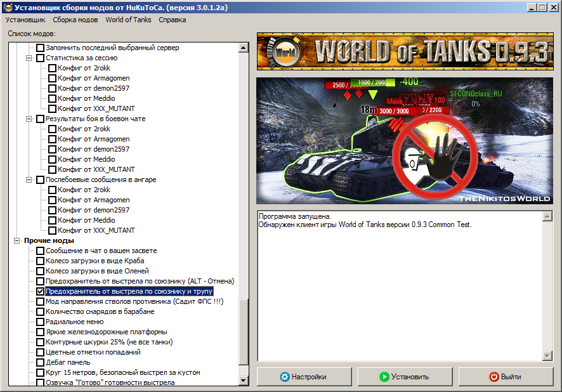The image size is (562, 392).
Task: Check the Радиальное меню checkbox
Action: click(x=40, y=322)
